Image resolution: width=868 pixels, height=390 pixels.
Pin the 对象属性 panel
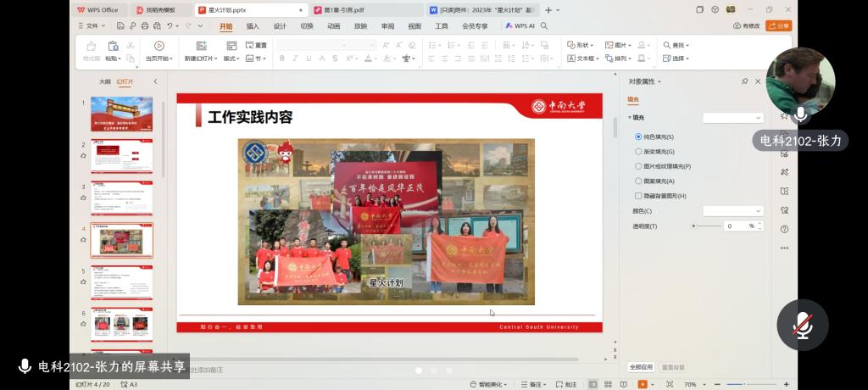tap(744, 81)
